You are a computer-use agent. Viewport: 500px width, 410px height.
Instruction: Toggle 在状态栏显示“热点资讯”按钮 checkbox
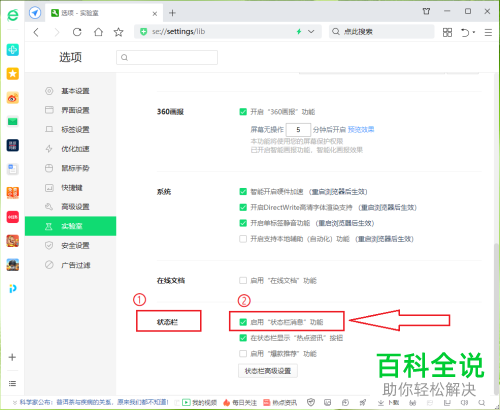pos(243,338)
